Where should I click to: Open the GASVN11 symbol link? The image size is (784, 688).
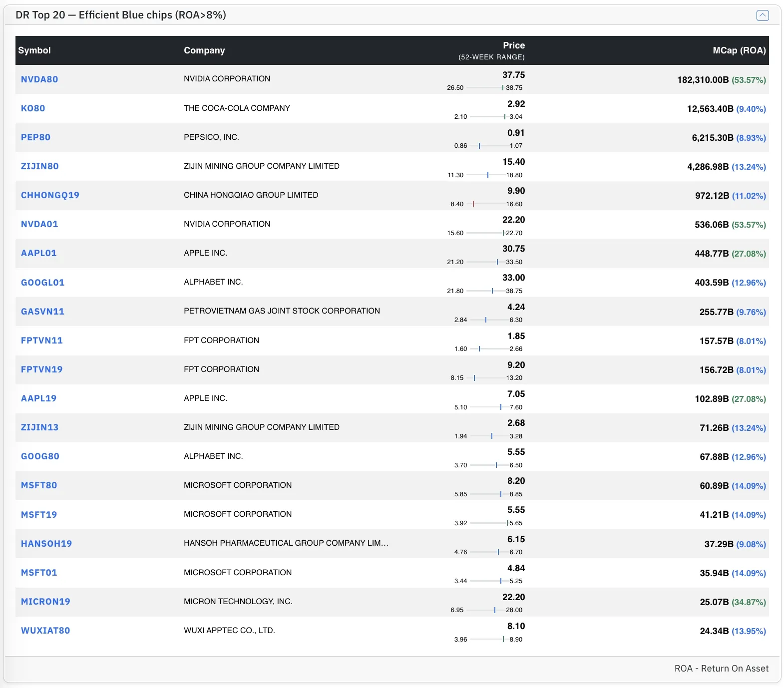point(42,312)
